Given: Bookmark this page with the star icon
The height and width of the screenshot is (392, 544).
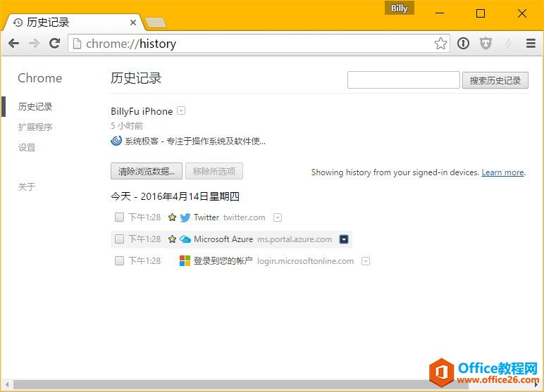Looking at the screenshot, I should (440, 44).
